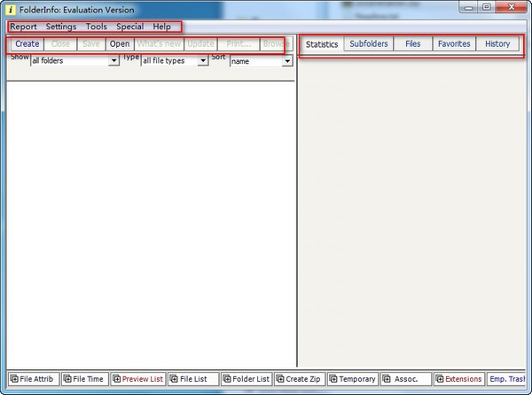Viewport: 532px width, 395px height.
Task: Open the Report menu
Action: [x=23, y=27]
